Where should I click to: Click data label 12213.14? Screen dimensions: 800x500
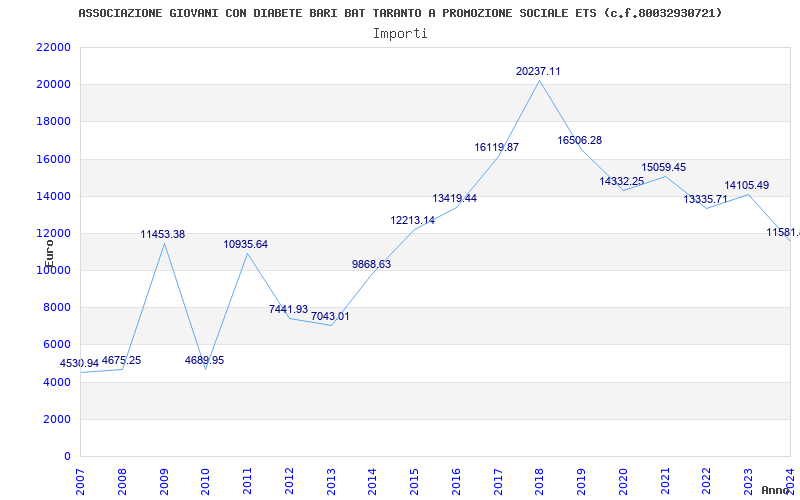(x=413, y=220)
